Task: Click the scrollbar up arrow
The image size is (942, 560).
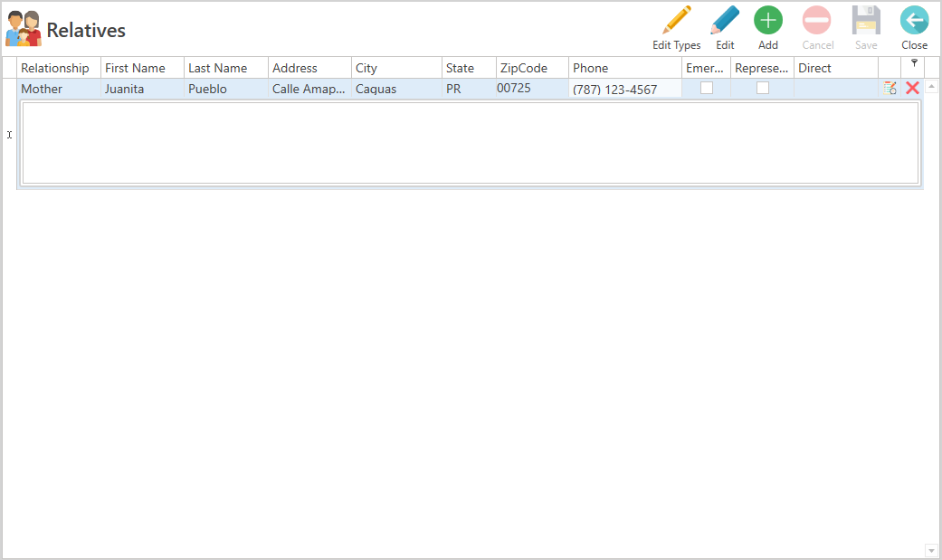Action: pos(931,87)
